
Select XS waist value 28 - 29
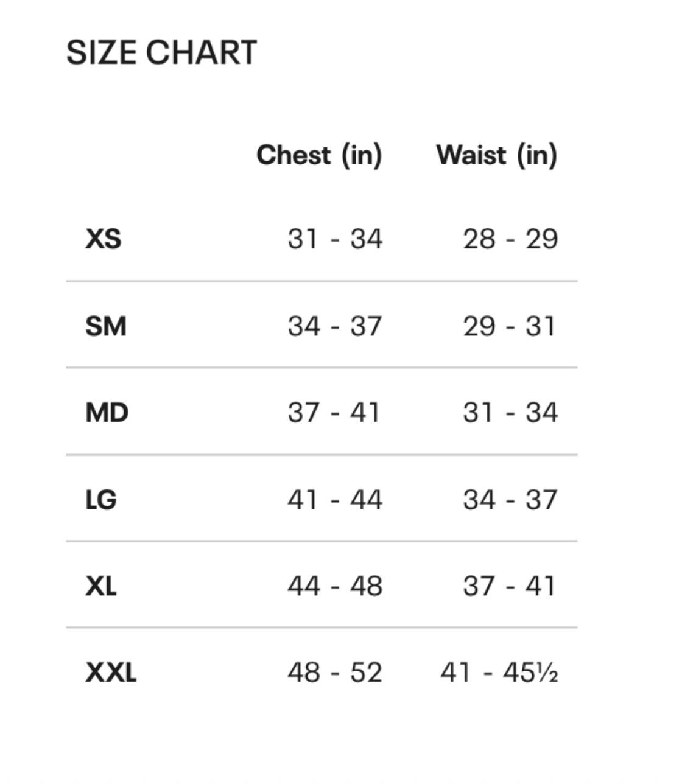click(510, 239)
